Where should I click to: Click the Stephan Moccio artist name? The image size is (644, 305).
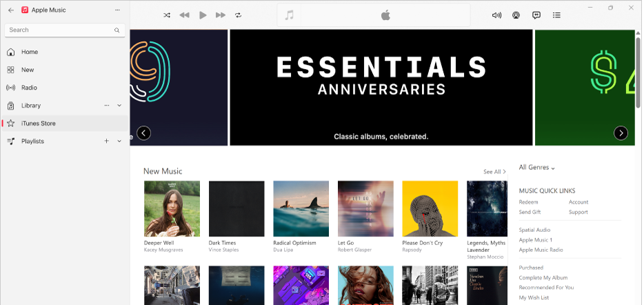tap(485, 257)
